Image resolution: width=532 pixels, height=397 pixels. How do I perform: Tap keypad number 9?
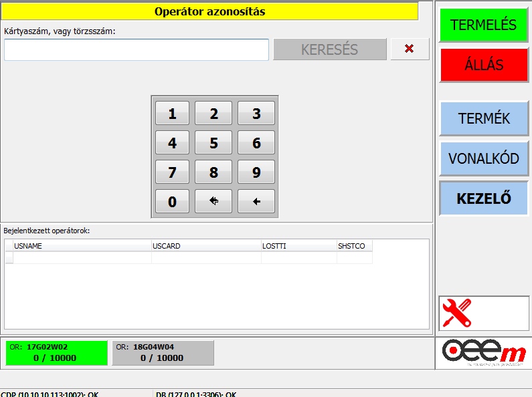click(256, 172)
